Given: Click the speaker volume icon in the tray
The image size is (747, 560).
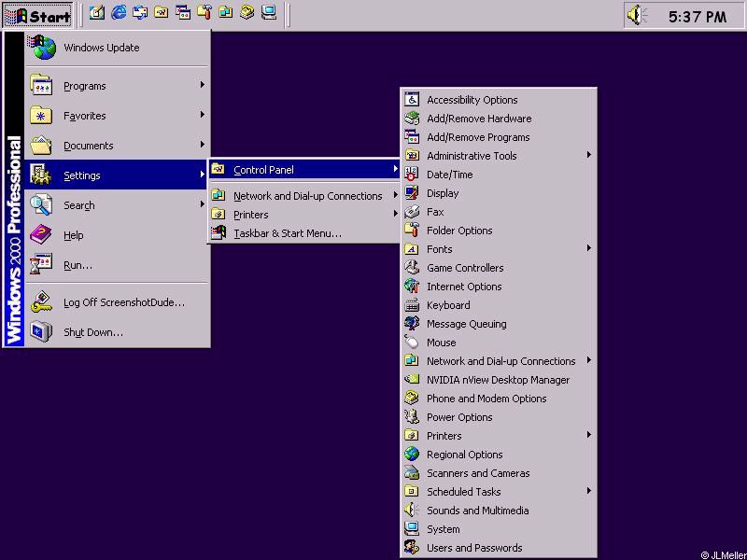Looking at the screenshot, I should (x=637, y=15).
